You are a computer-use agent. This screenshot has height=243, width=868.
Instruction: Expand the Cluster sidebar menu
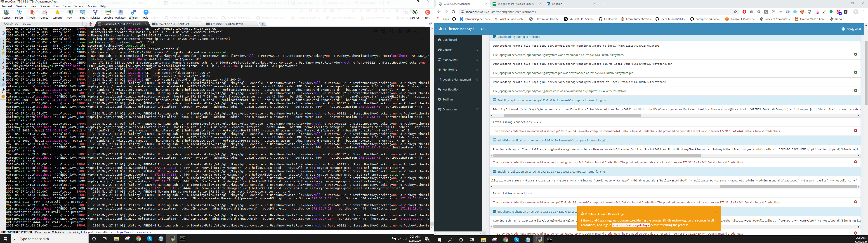458,50
